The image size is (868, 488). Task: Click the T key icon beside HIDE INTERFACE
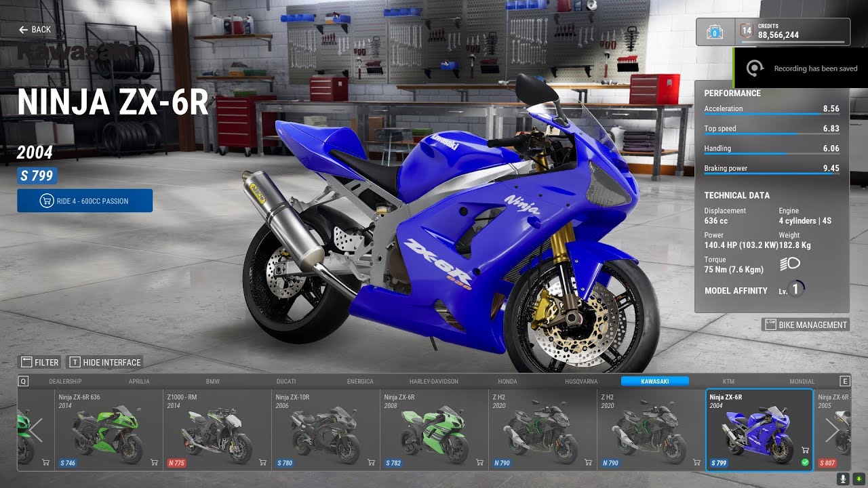point(75,362)
